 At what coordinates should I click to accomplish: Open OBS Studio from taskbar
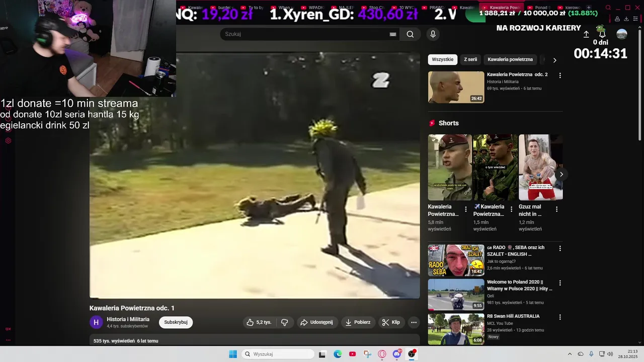pos(412,354)
